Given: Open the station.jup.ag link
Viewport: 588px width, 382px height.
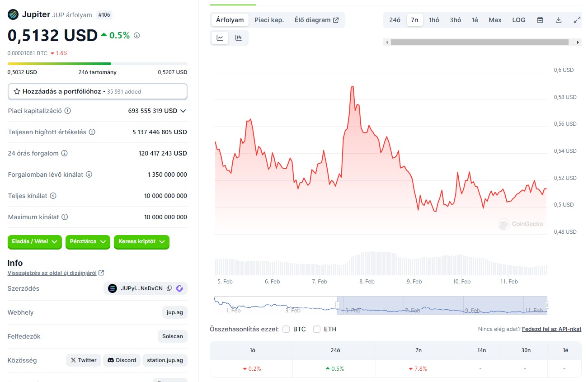Looking at the screenshot, I should [165, 360].
